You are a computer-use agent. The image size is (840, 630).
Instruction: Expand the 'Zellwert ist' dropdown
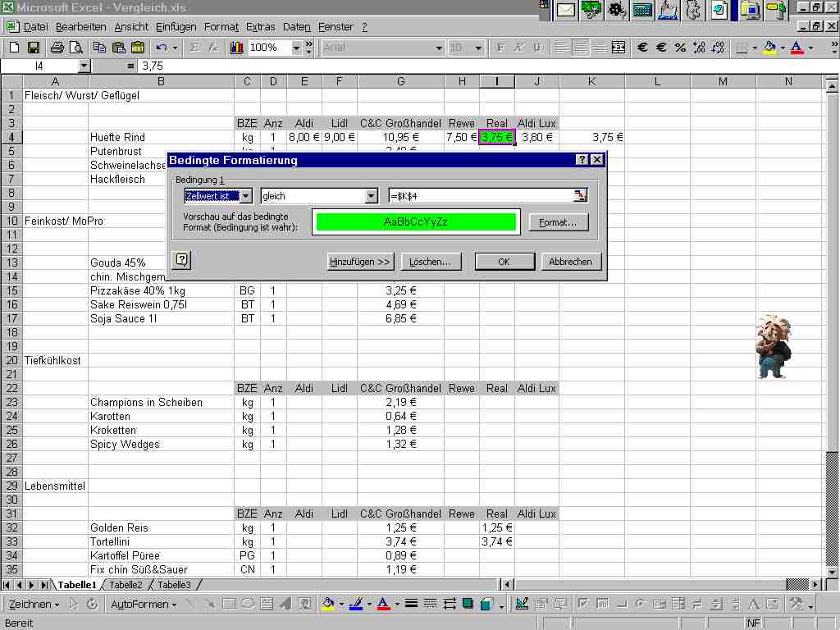click(x=245, y=196)
